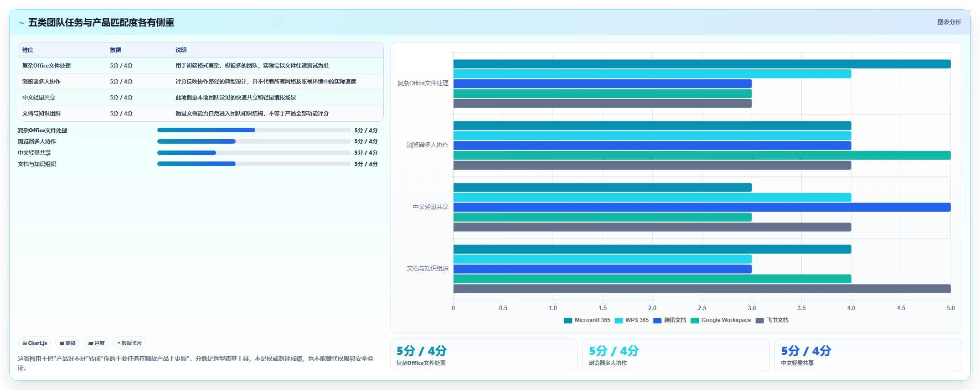
Task: Click the 中文轻量共享 progress bar
Action: 254,153
